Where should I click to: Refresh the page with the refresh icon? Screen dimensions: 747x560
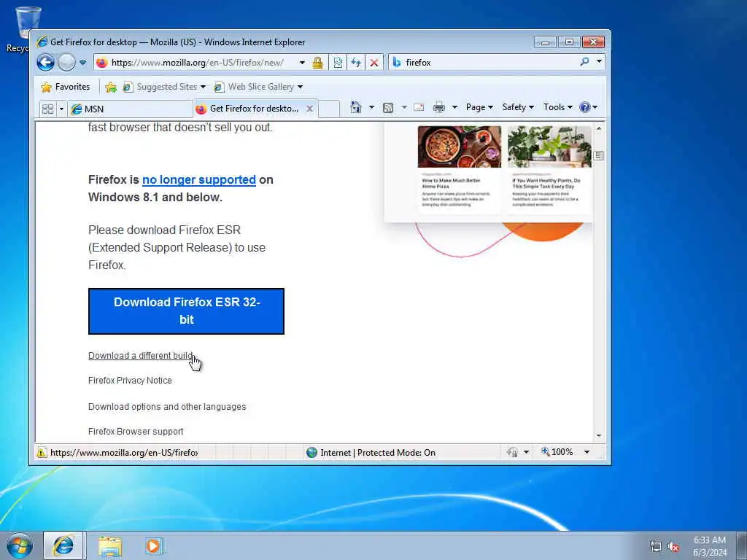pyautogui.click(x=356, y=63)
